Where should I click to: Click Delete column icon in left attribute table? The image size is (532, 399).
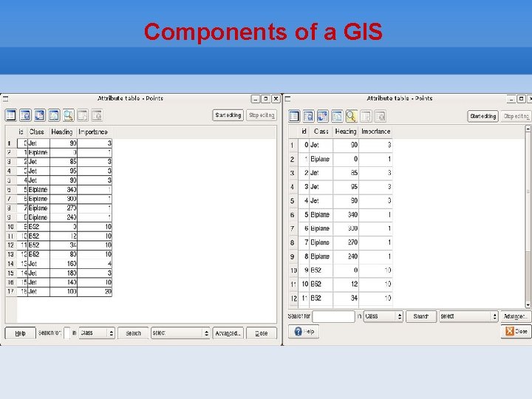pyautogui.click(x=97, y=115)
